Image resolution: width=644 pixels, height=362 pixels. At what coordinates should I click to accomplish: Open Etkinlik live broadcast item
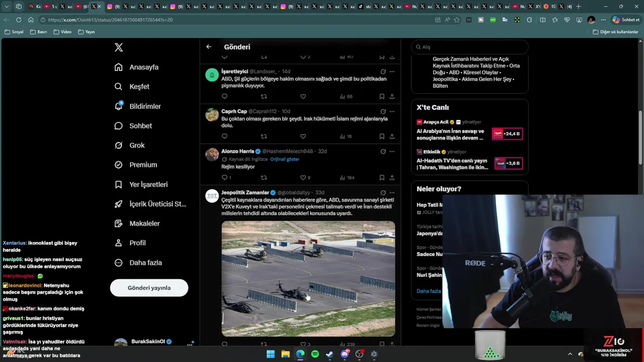pos(469,160)
